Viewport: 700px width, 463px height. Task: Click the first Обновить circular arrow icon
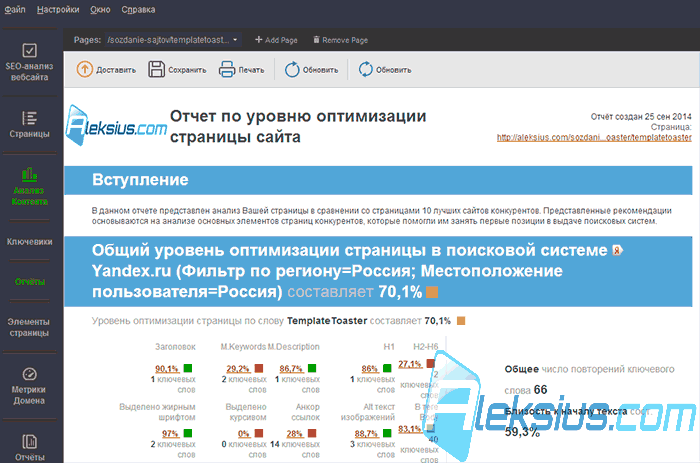pyautogui.click(x=292, y=70)
